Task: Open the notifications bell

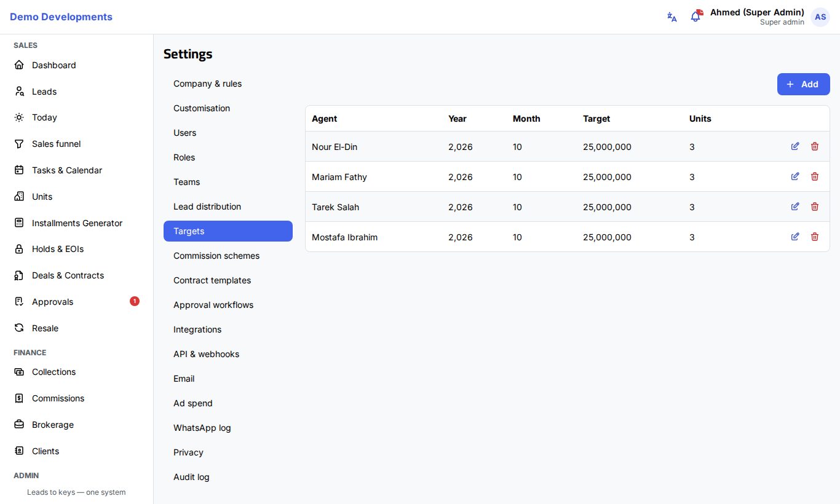Action: pyautogui.click(x=695, y=17)
